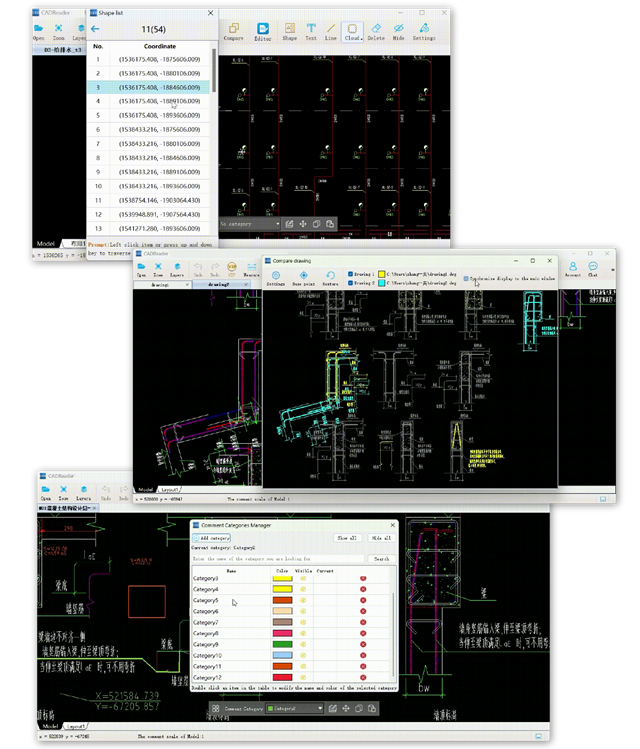Image resolution: width=640 pixels, height=749 pixels.
Task: Select the Line drawing tool
Action: point(331,32)
